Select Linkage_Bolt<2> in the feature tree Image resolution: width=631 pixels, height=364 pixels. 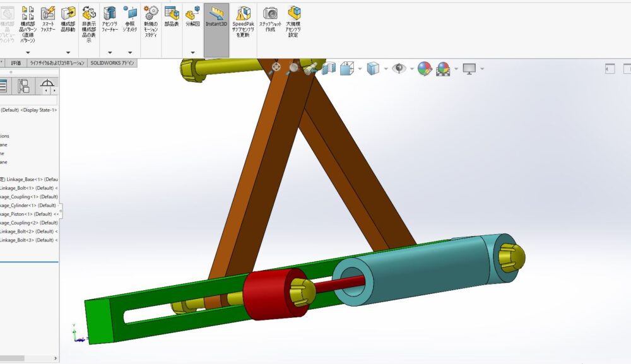(x=29, y=232)
